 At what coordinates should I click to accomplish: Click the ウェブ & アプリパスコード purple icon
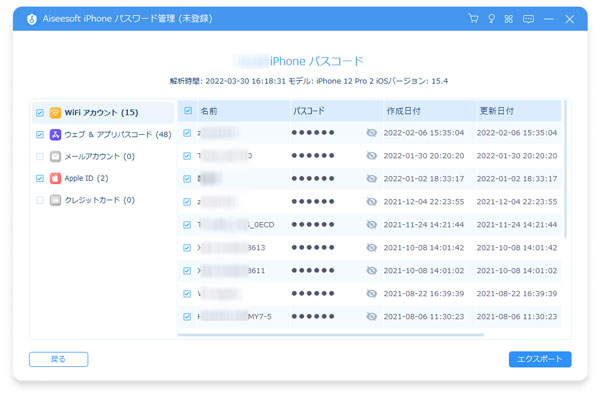[x=55, y=134]
